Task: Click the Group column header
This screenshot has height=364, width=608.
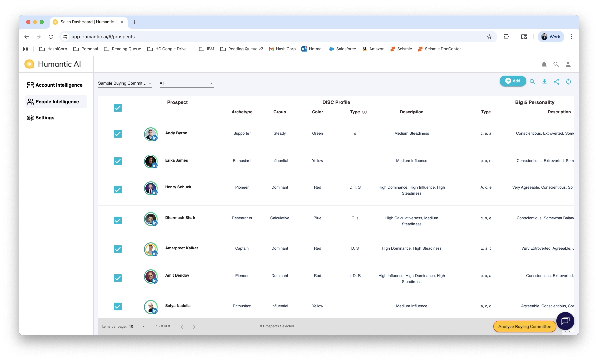Action: (280, 112)
